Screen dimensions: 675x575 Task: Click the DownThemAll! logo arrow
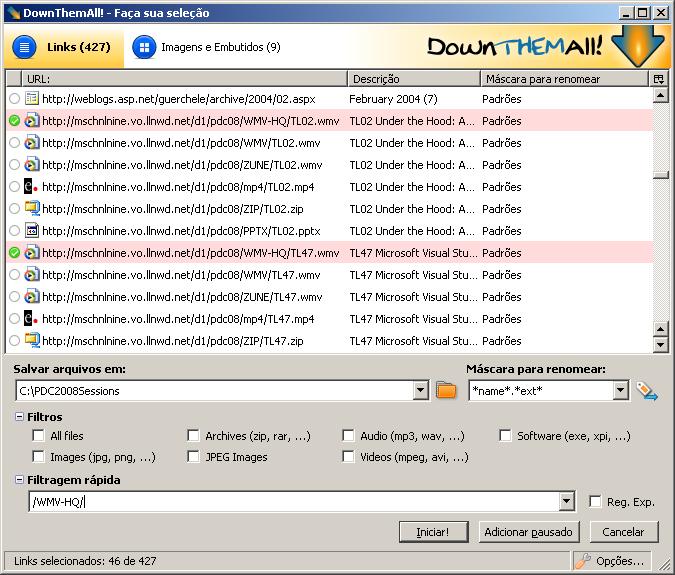point(638,46)
